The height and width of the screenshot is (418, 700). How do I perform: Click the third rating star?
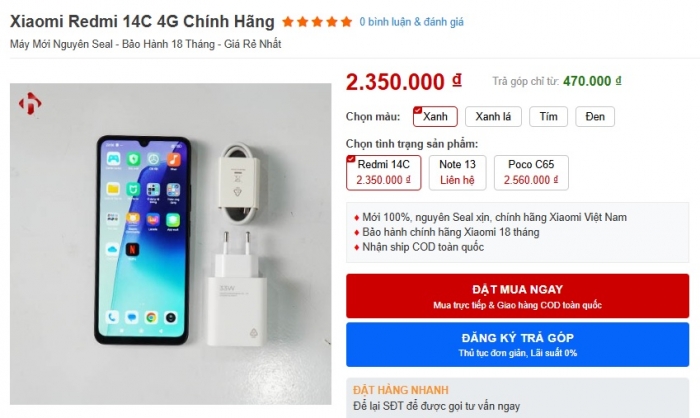[317, 22]
